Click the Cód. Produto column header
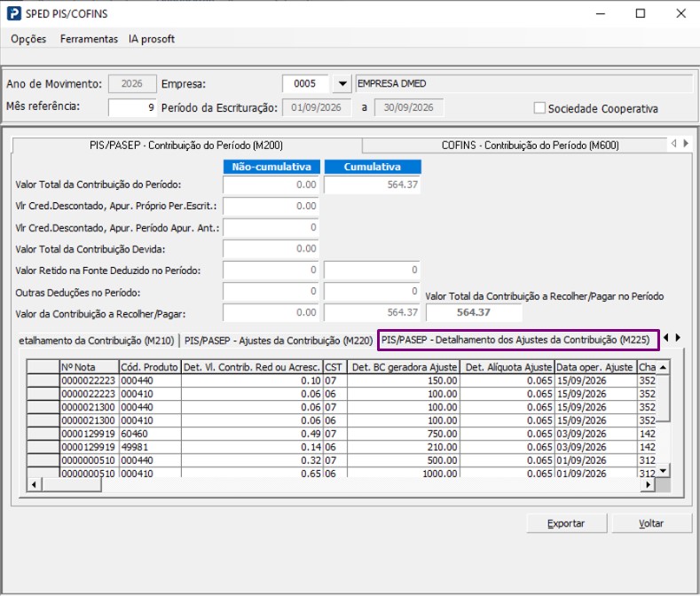 click(150, 367)
